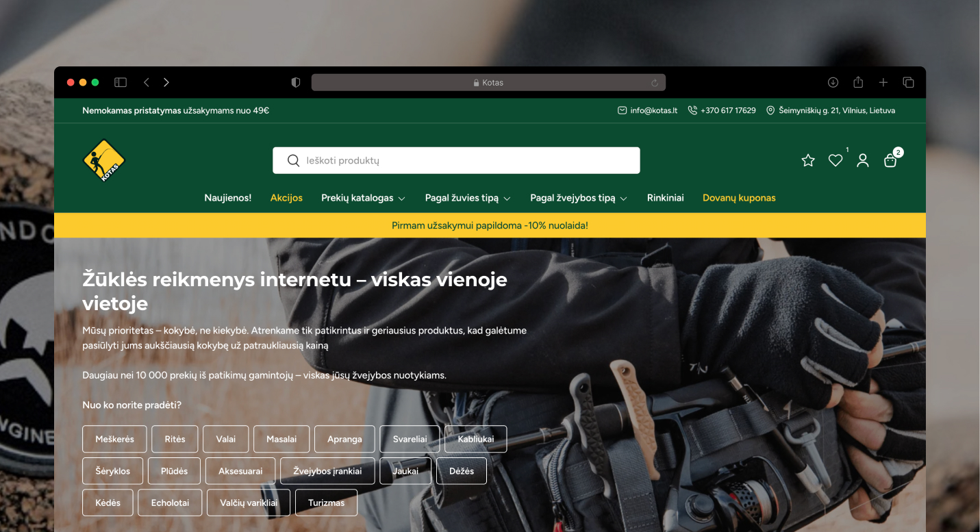980x532 pixels.
Task: Select the Kėdės category button
Action: (108, 503)
